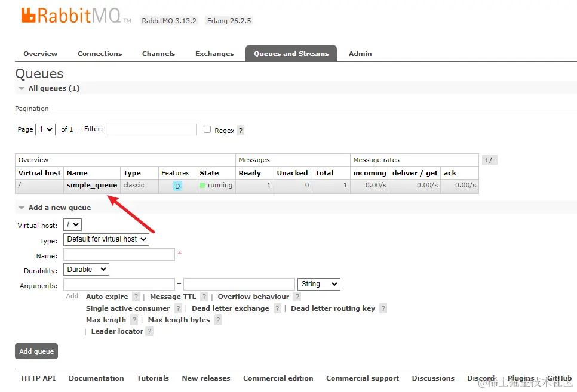The height and width of the screenshot is (392, 577).
Task: Click the Max length argument link
Action: (x=106, y=320)
